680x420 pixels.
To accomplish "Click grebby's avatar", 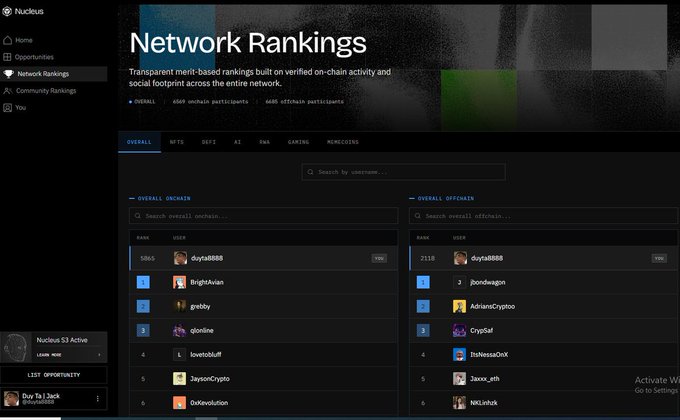I will 179,306.
